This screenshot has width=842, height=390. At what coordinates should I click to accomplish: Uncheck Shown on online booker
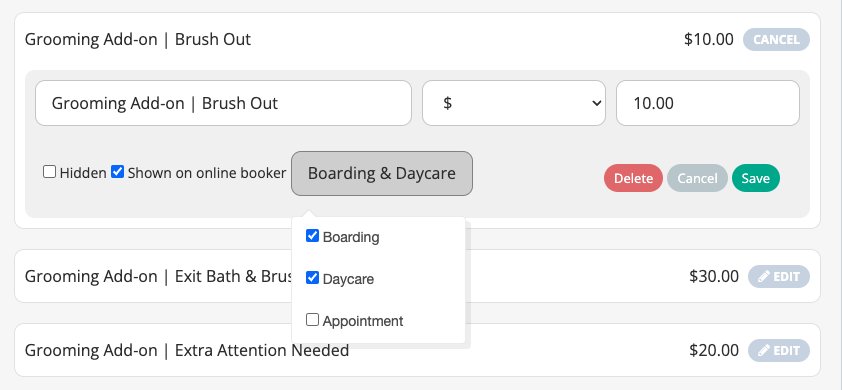tap(118, 172)
